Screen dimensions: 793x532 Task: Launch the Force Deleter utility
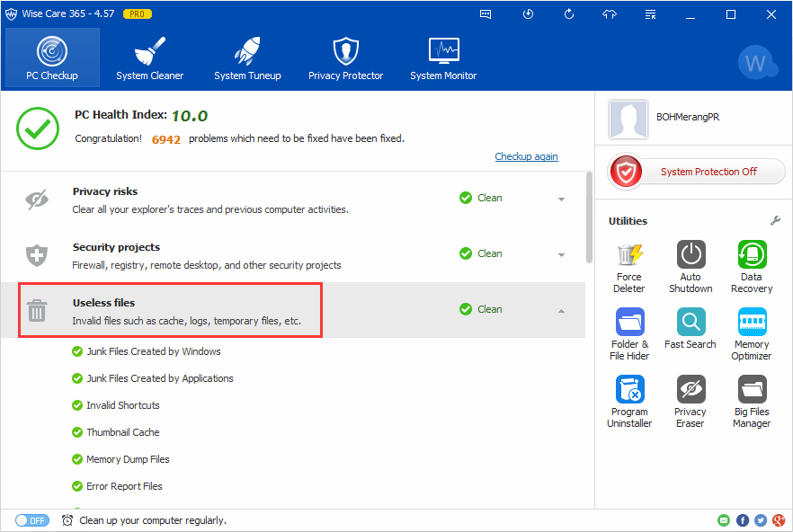[629, 267]
